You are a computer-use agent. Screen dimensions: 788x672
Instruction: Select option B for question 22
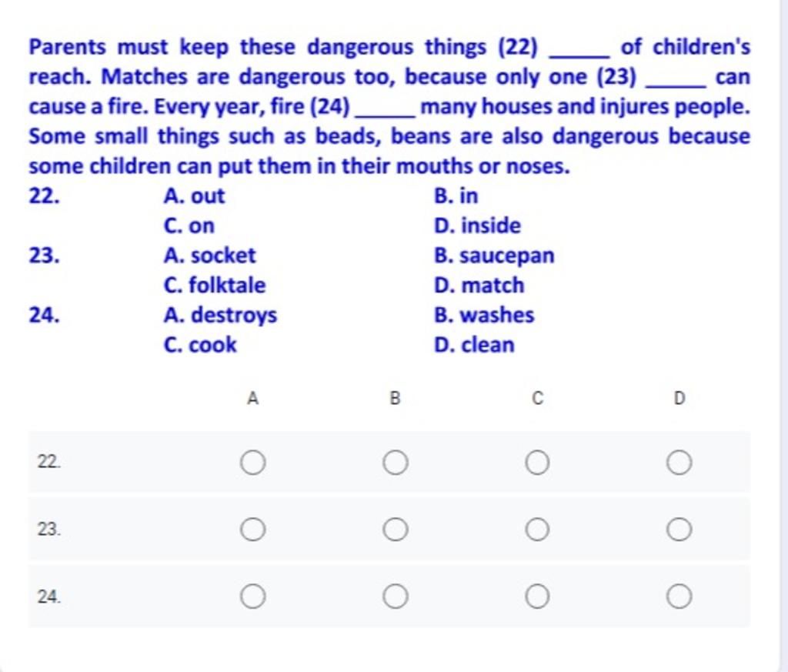pyautogui.click(x=396, y=463)
